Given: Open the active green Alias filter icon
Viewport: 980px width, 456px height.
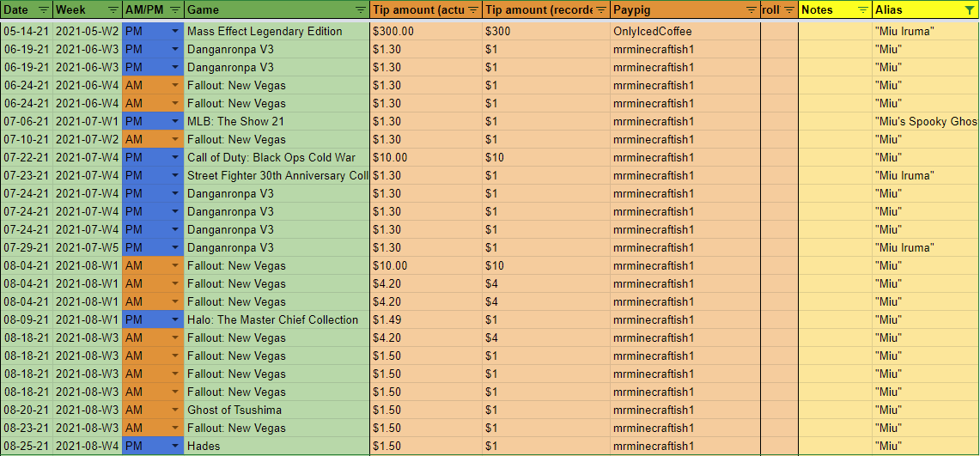Looking at the screenshot, I should point(970,10).
